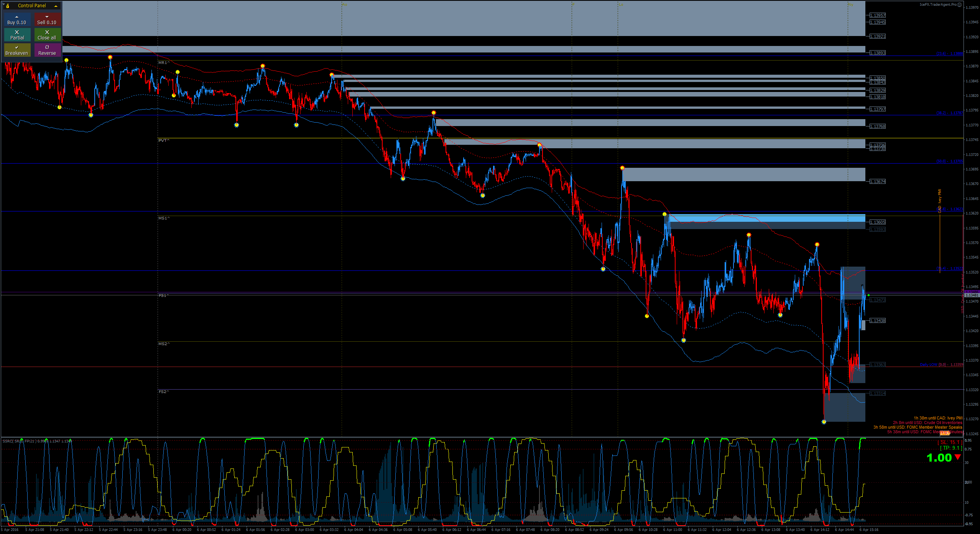Click the Crude Oil Inventories countdown text

click(927, 423)
